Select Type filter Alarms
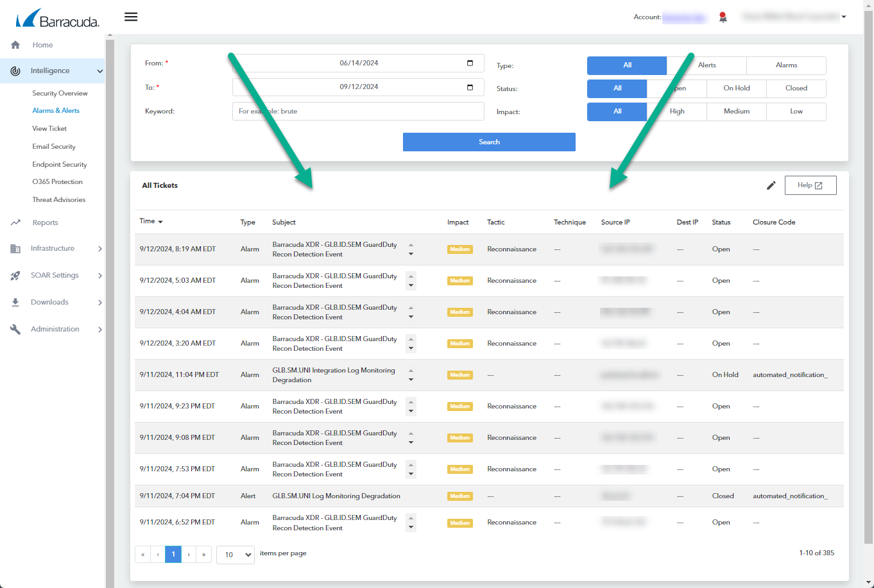The height and width of the screenshot is (588, 874). (x=786, y=65)
